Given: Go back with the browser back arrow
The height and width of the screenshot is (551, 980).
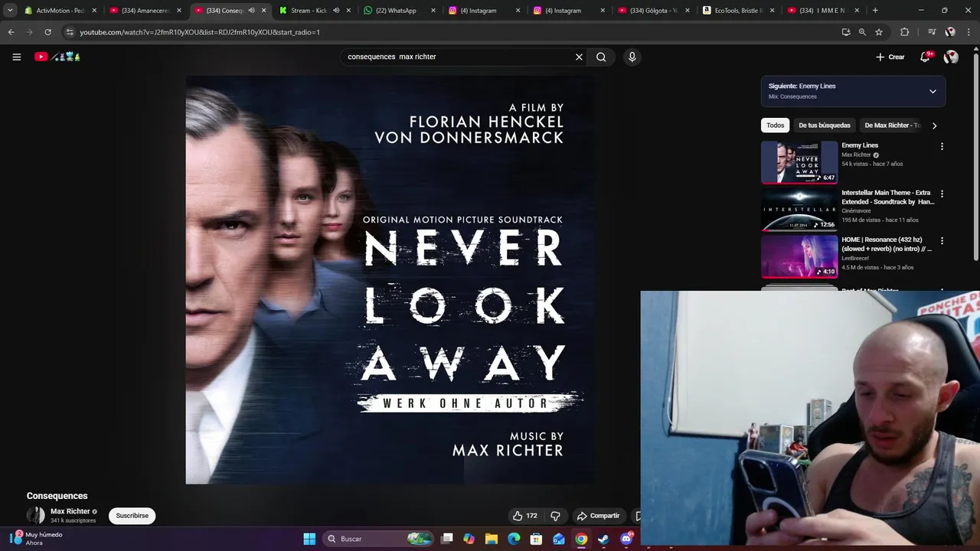Looking at the screenshot, I should point(11,32).
